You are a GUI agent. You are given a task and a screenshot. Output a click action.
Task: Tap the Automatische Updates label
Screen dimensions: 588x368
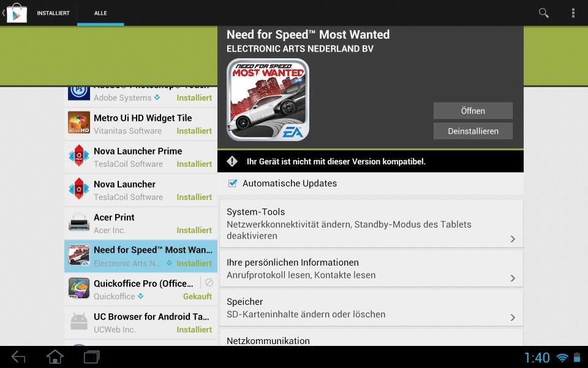click(290, 183)
